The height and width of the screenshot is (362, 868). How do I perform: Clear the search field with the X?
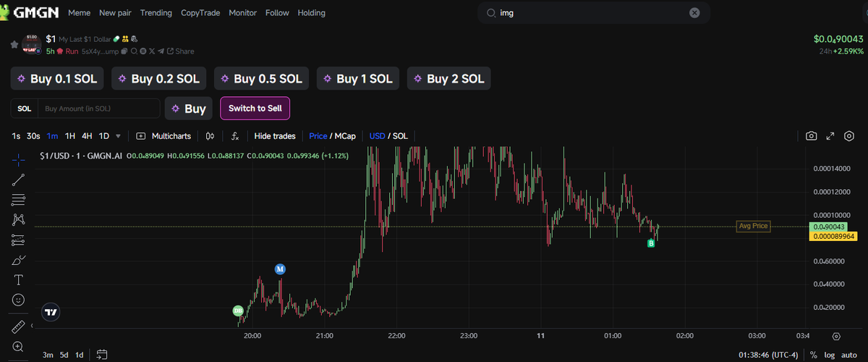tap(694, 12)
